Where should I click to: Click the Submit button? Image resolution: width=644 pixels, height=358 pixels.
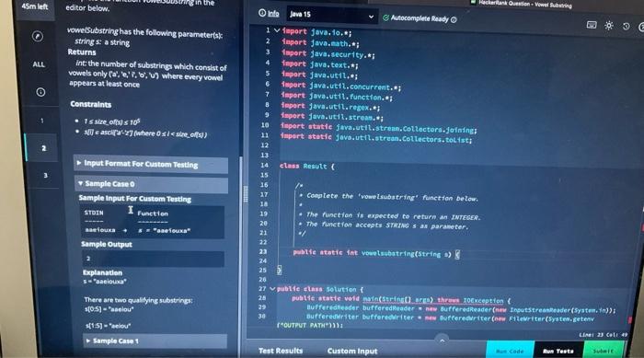coord(603,351)
